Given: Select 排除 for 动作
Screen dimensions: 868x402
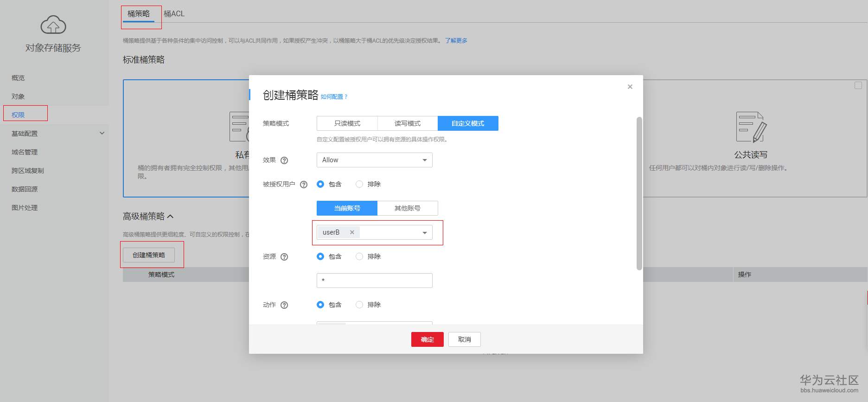Looking at the screenshot, I should point(359,305).
